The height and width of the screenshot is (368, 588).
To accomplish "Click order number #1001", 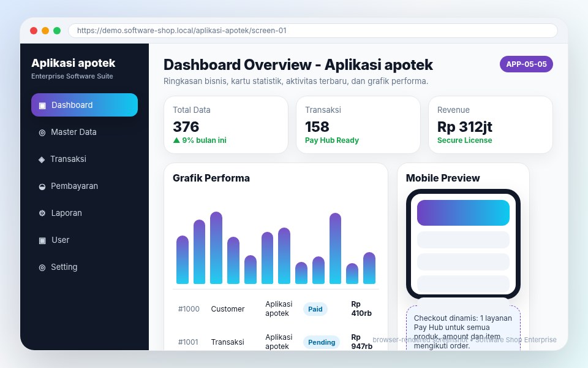I will tap(188, 342).
